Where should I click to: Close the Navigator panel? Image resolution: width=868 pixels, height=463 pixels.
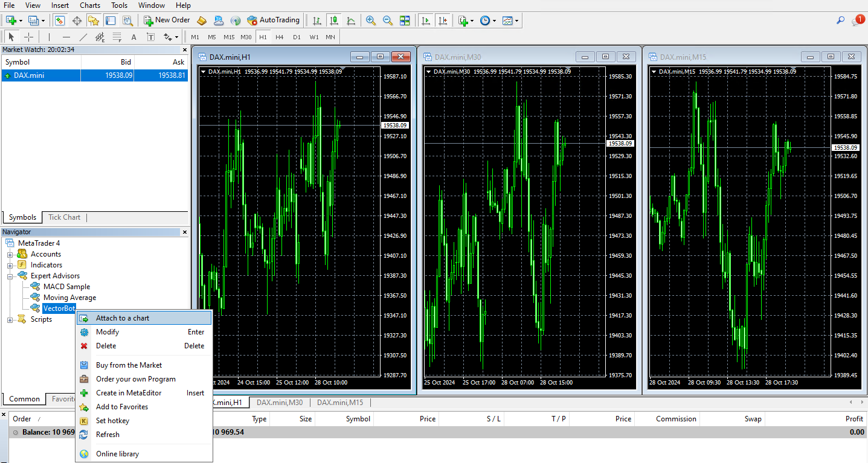pos(185,232)
